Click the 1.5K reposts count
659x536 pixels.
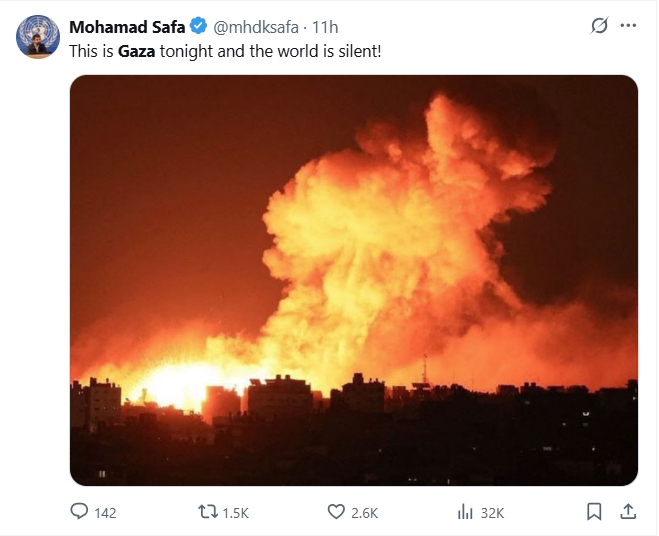235,513
